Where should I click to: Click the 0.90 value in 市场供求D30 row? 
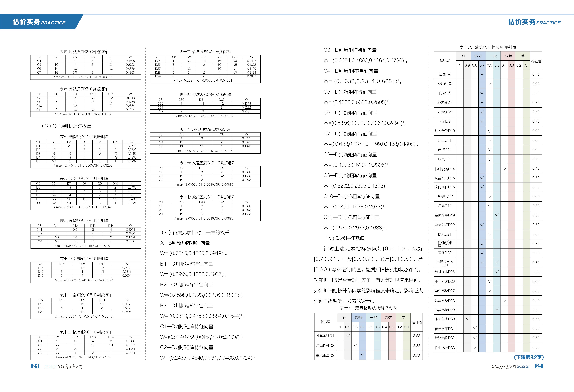(536, 319)
